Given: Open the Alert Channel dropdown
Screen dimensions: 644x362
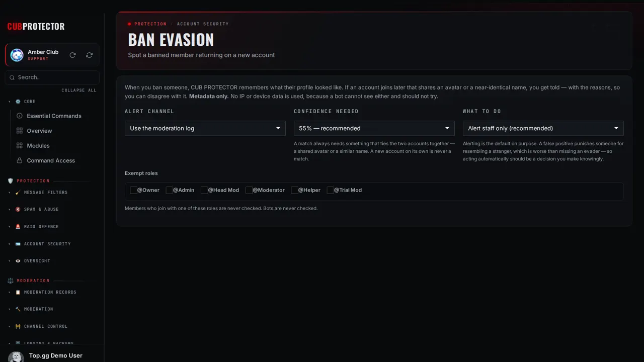Looking at the screenshot, I should coord(205,128).
